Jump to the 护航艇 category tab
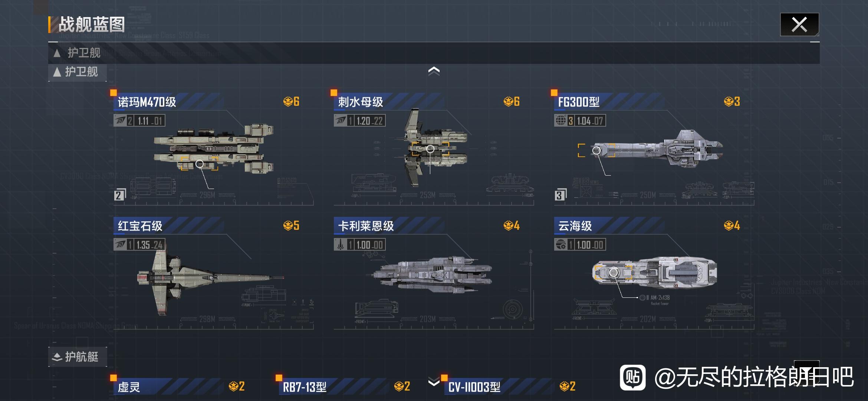This screenshot has width=868, height=401. coord(77,357)
